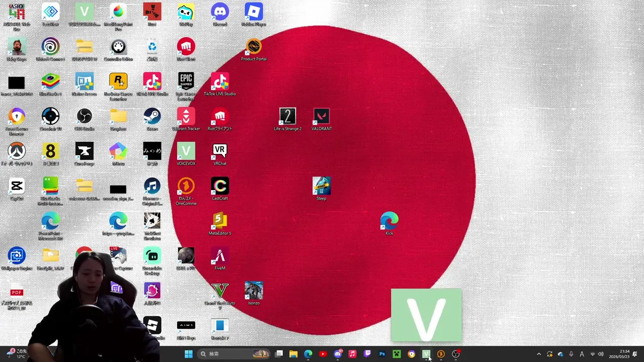Image resolution: width=644 pixels, height=362 pixels.
Task: Open the notification bell in tray
Action: (635, 354)
